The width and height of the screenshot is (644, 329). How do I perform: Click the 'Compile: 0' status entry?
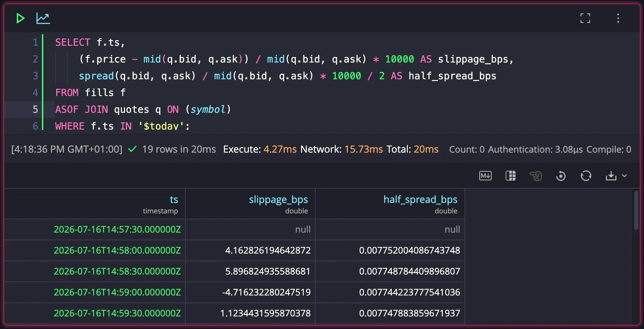coord(609,149)
